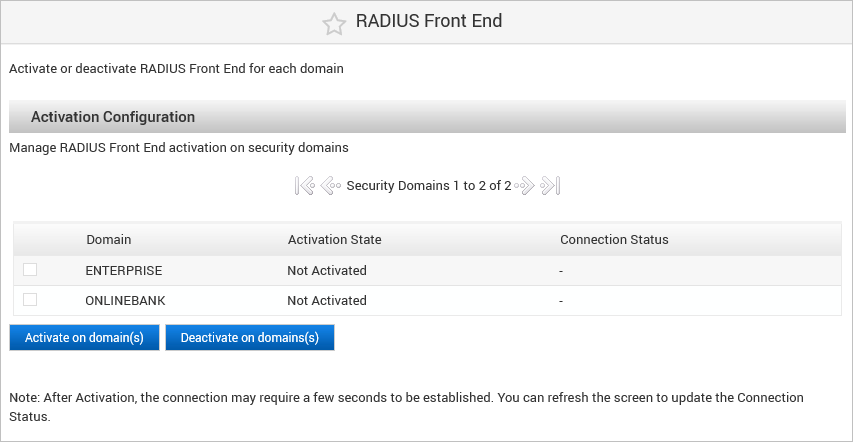This screenshot has width=853, height=442.
Task: Click the RADIUS Front End page title
Action: (x=429, y=22)
